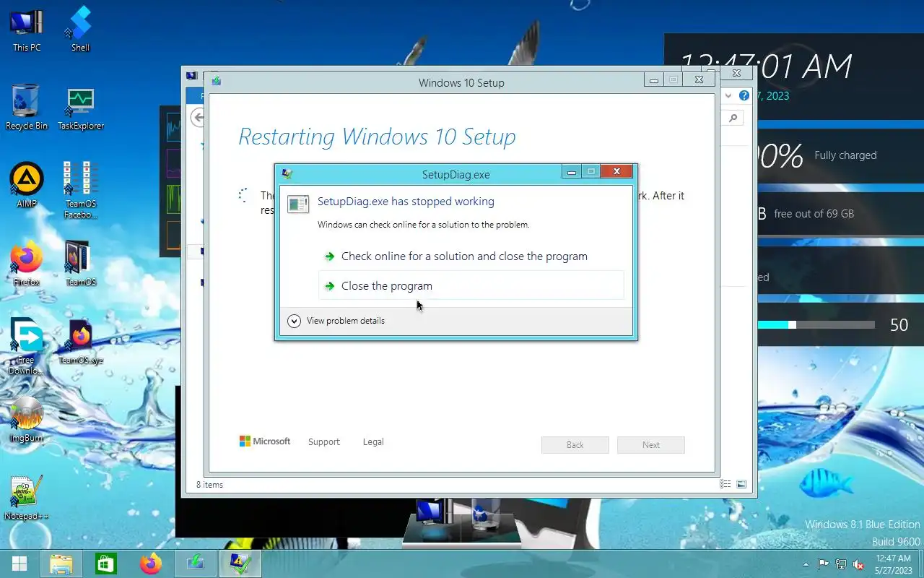This screenshot has height=578, width=924.
Task: Click 'SetupDiag.exe has stopped working' text
Action: (x=406, y=202)
